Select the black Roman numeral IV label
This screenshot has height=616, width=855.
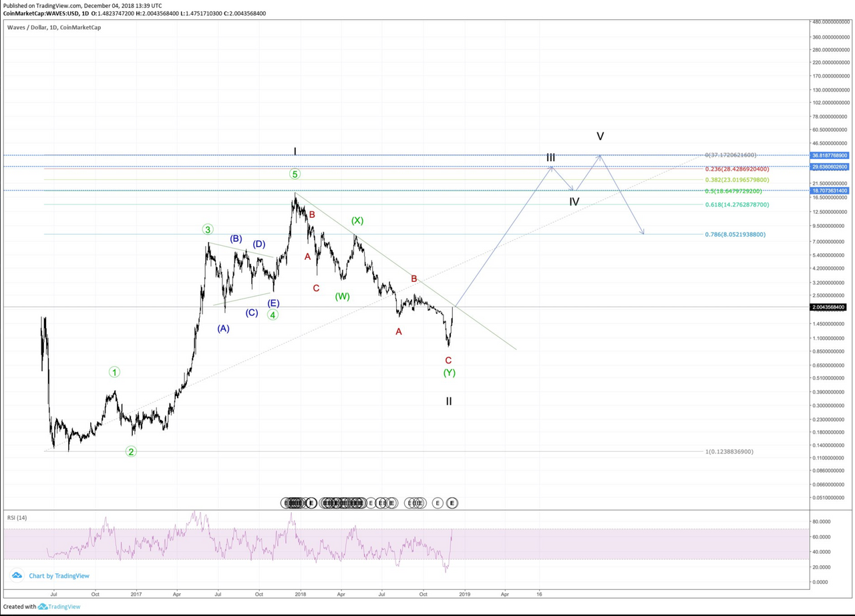point(574,202)
